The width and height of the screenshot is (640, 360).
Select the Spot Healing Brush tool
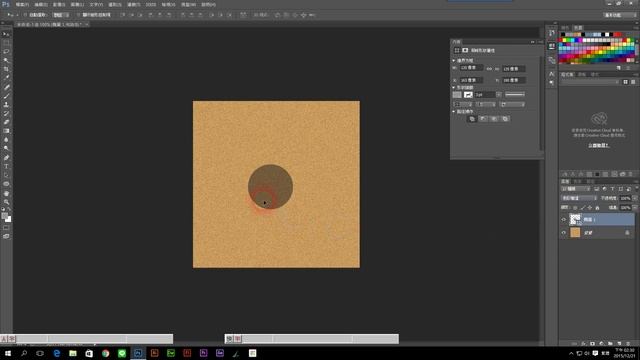point(6,87)
